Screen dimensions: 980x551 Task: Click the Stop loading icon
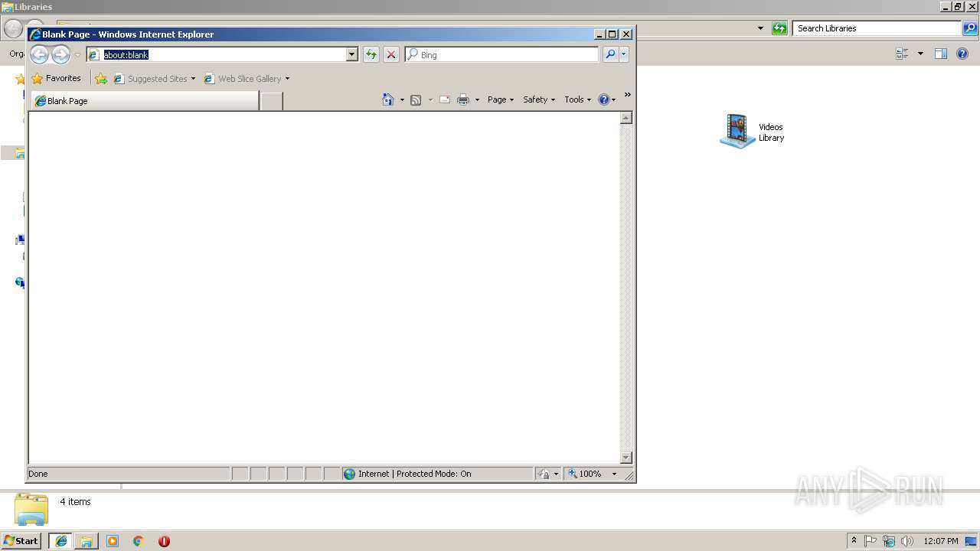[x=391, y=54]
